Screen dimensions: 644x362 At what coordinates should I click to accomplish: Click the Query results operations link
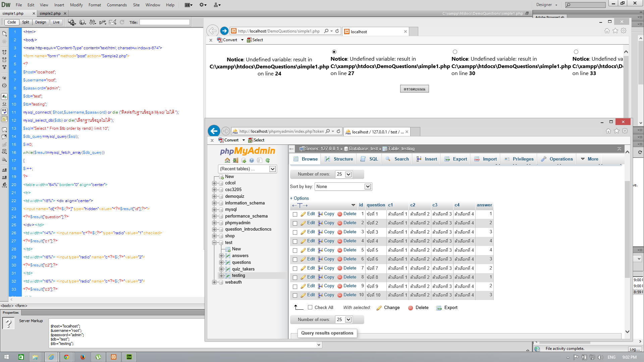327,333
